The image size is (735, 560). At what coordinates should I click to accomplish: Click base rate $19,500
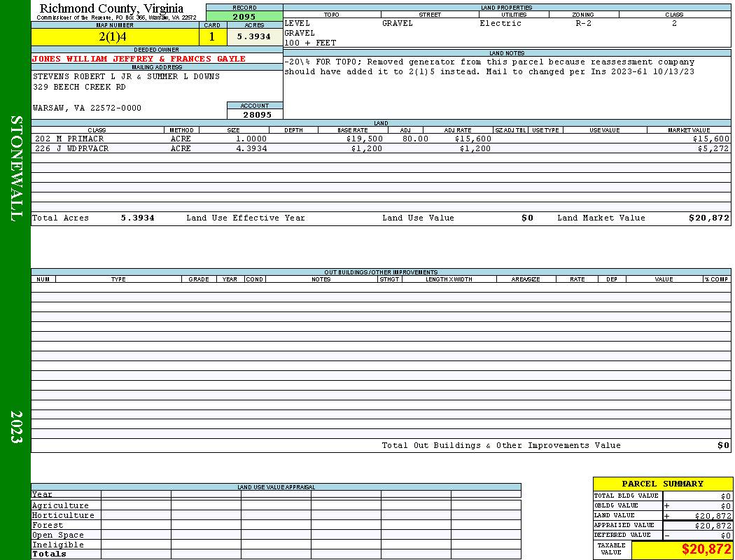[x=365, y=139]
